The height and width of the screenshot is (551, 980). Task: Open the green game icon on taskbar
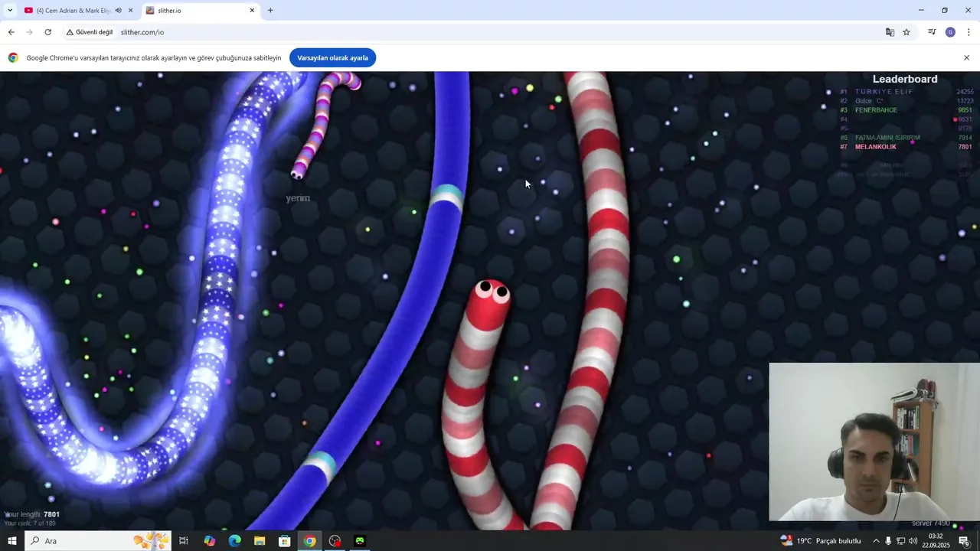(360, 541)
